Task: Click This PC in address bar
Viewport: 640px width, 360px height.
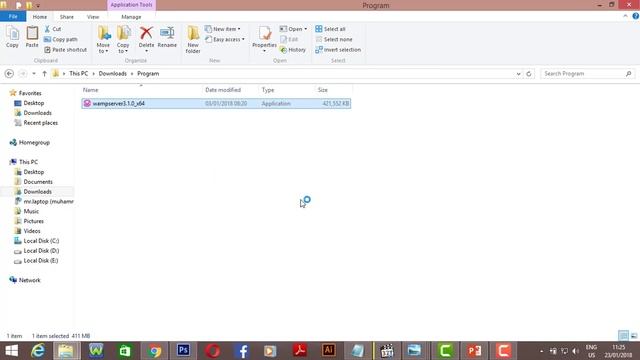Action: 78,73
